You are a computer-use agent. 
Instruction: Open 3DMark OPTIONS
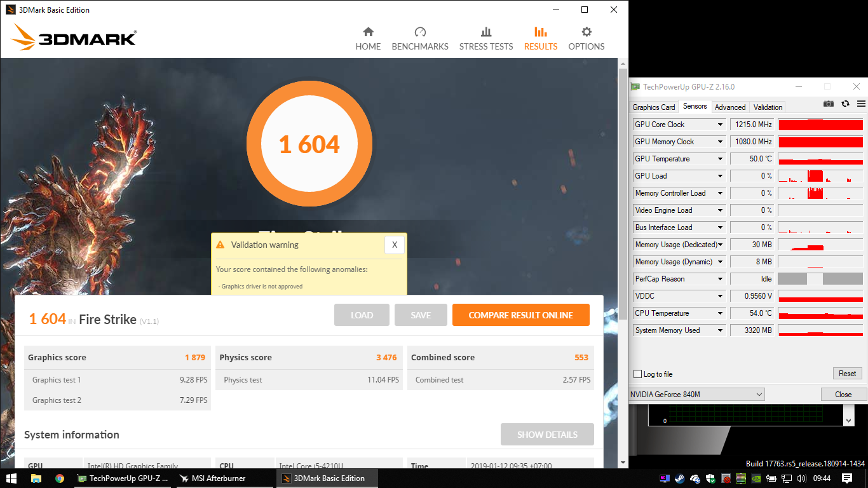point(587,39)
